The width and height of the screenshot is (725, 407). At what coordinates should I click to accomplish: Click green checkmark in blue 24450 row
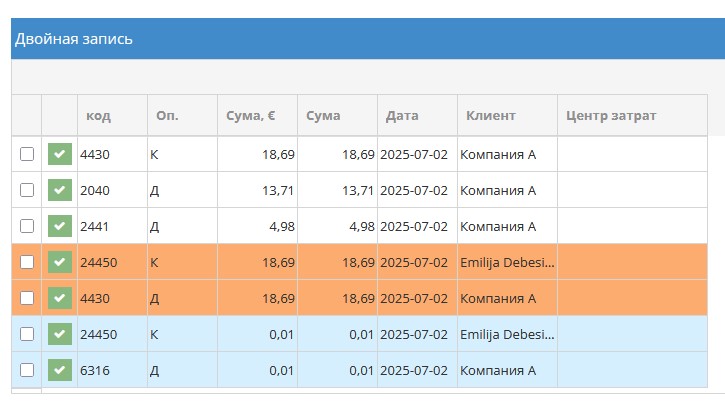60,334
